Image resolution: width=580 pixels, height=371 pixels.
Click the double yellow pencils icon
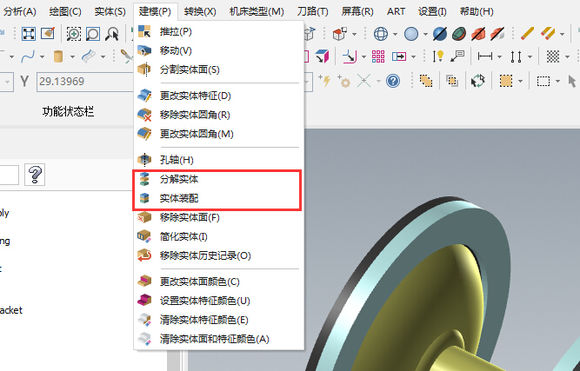pyautogui.click(x=548, y=34)
